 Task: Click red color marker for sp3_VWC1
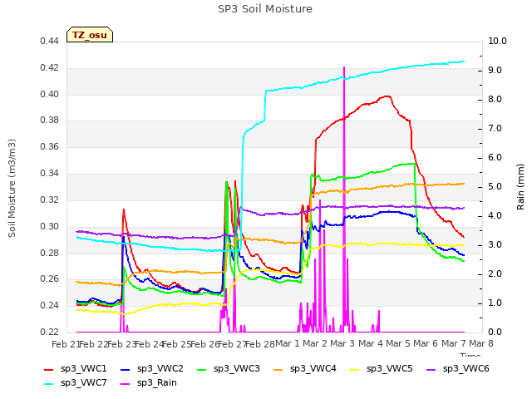pos(49,369)
